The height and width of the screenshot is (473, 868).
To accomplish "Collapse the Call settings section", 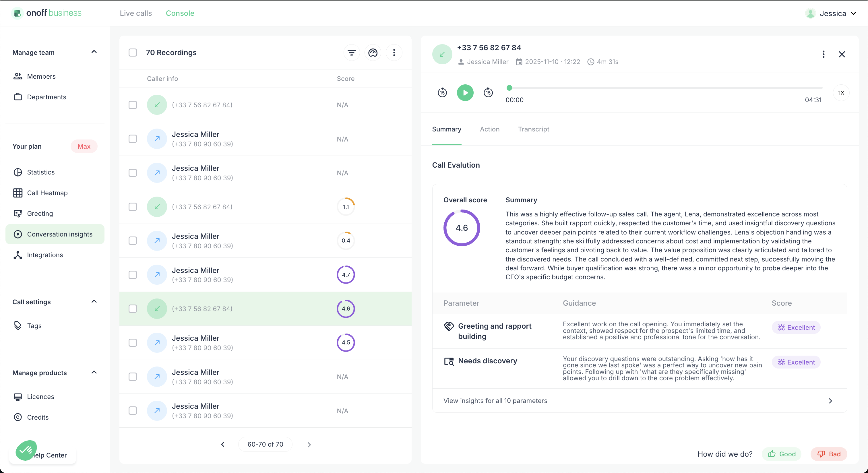I will pyautogui.click(x=94, y=302).
